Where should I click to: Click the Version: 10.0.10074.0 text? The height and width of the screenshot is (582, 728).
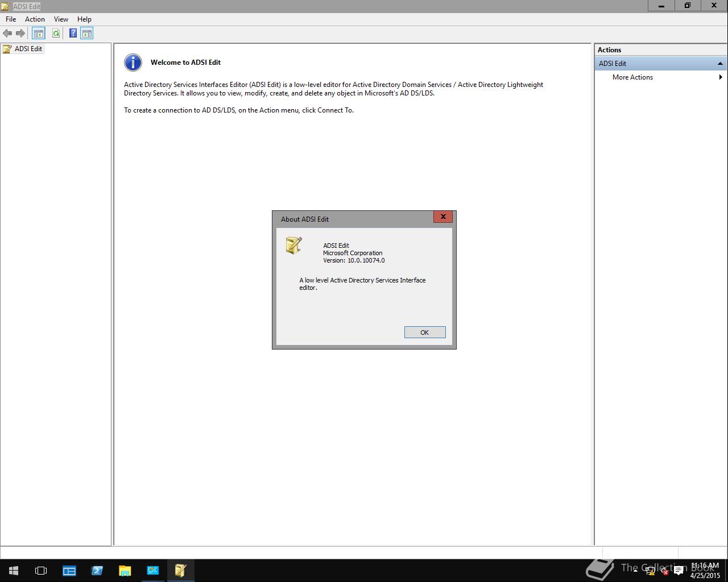pyautogui.click(x=354, y=260)
